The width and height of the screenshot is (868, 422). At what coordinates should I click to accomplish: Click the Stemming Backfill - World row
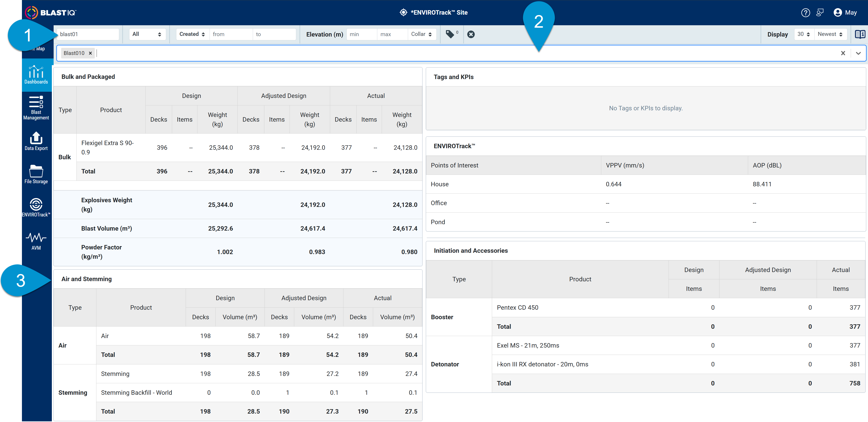[259, 392]
